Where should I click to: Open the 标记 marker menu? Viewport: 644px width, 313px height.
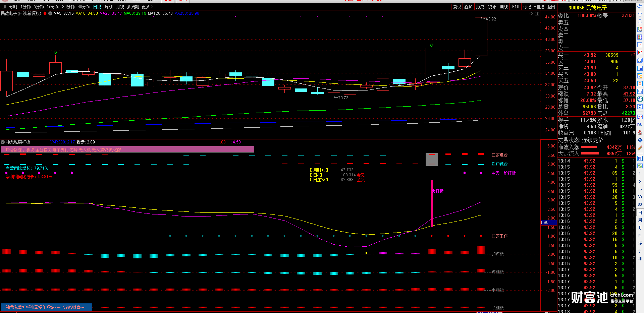pyautogui.click(x=527, y=7)
